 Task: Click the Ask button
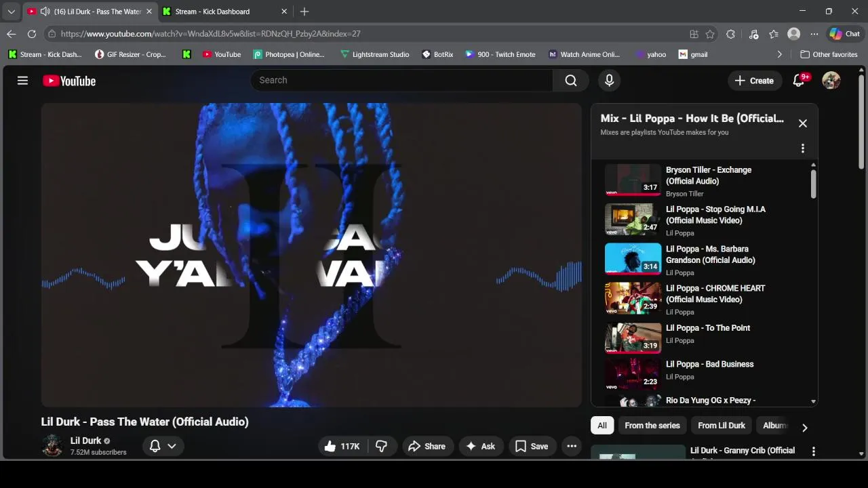tap(481, 446)
